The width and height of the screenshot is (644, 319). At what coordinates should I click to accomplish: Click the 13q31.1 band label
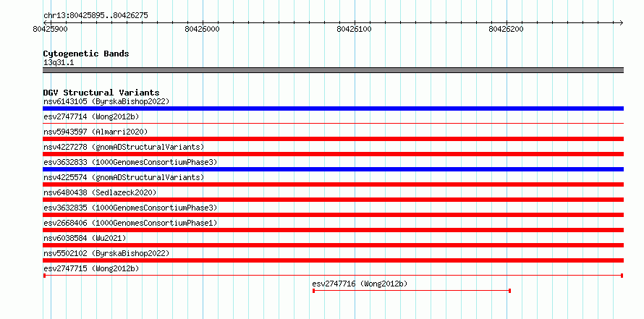[59, 63]
